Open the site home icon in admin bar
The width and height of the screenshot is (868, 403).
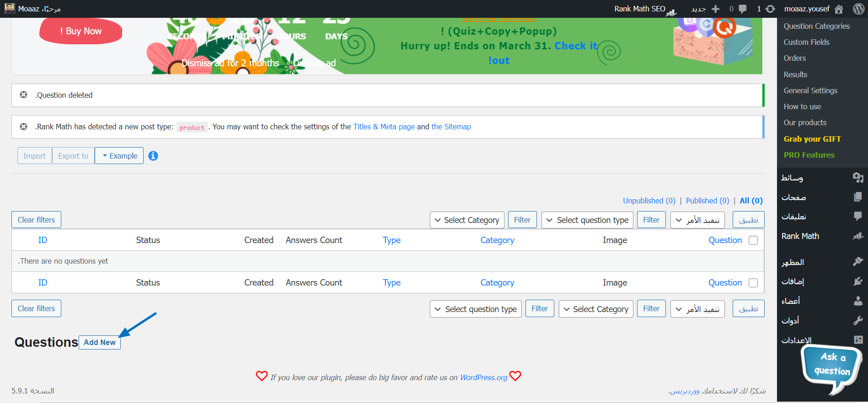(x=839, y=9)
